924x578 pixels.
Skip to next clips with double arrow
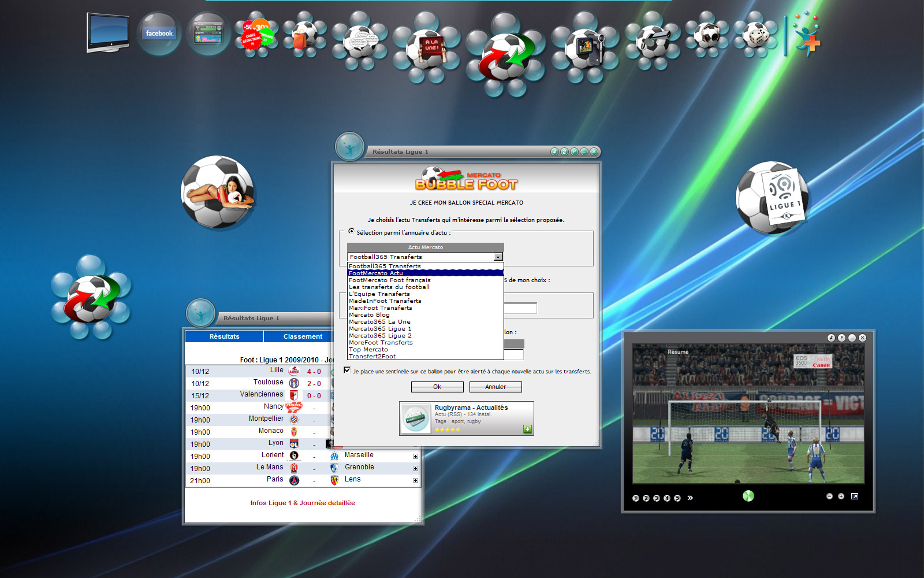click(690, 498)
